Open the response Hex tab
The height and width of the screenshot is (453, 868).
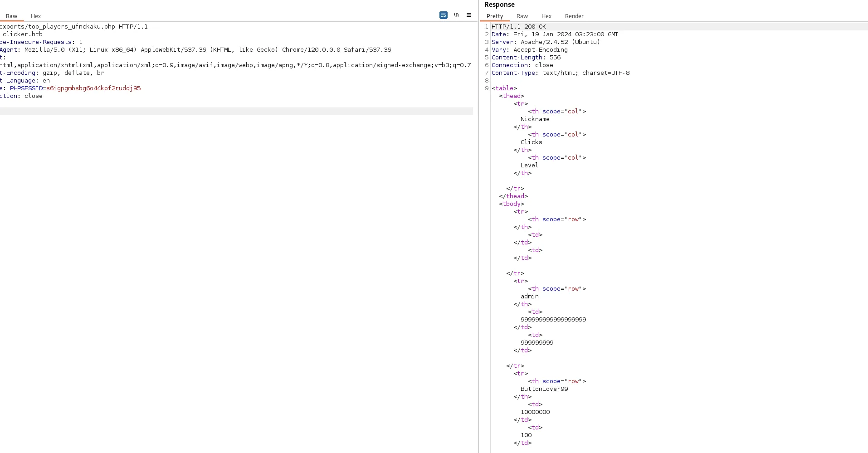tap(546, 16)
